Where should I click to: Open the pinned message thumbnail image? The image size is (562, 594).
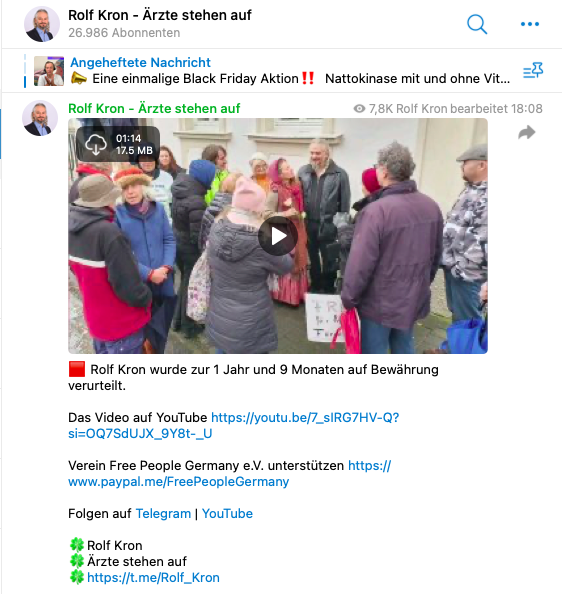point(49,71)
